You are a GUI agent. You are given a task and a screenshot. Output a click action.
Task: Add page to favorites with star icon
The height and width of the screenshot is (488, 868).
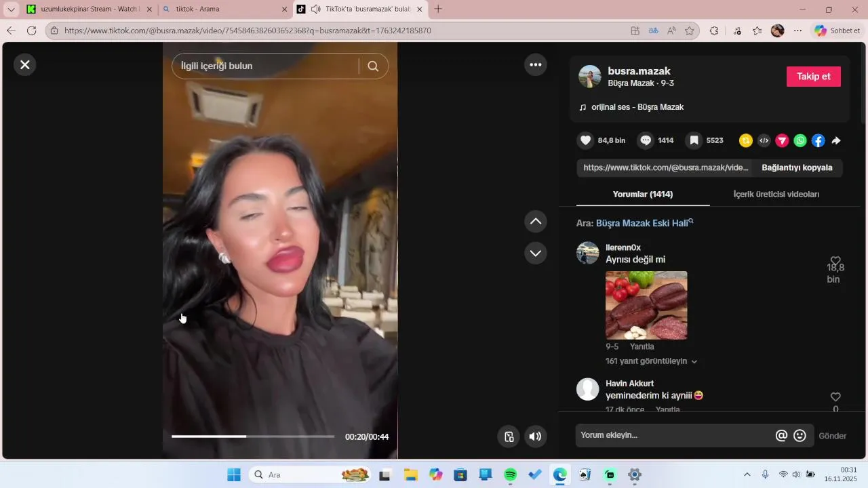pyautogui.click(x=690, y=30)
